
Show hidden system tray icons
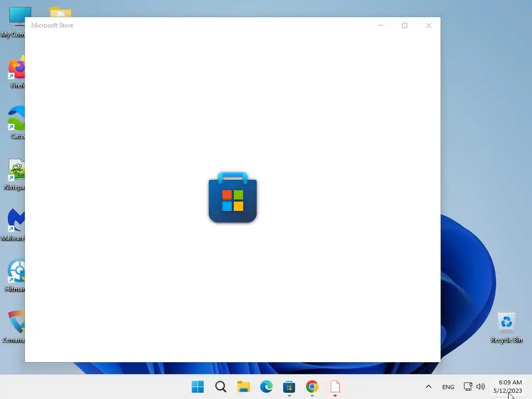tap(429, 387)
